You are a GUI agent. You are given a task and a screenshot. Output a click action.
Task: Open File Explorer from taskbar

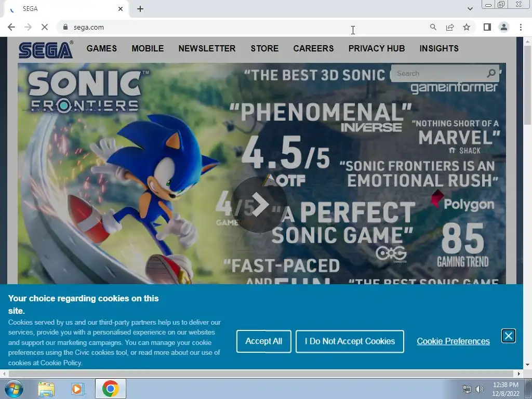tap(46, 389)
